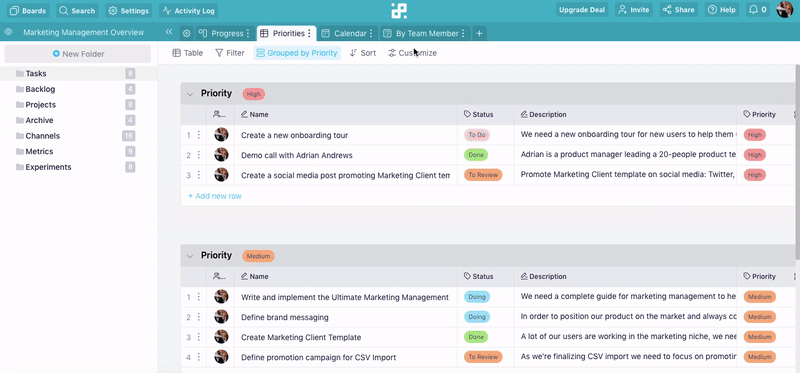Click assignee avatar for Create a new onboarding tour

(221, 135)
